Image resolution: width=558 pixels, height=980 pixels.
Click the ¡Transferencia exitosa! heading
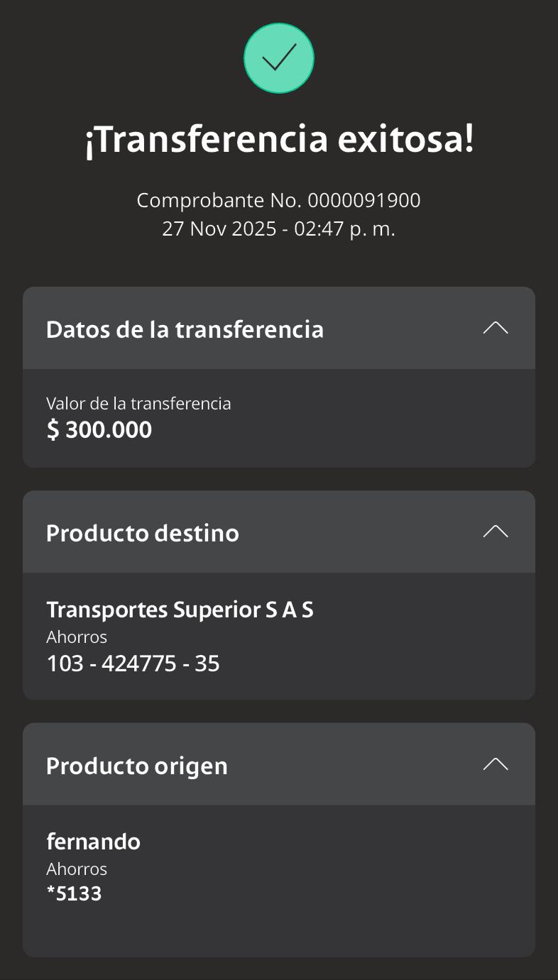pyautogui.click(x=279, y=139)
